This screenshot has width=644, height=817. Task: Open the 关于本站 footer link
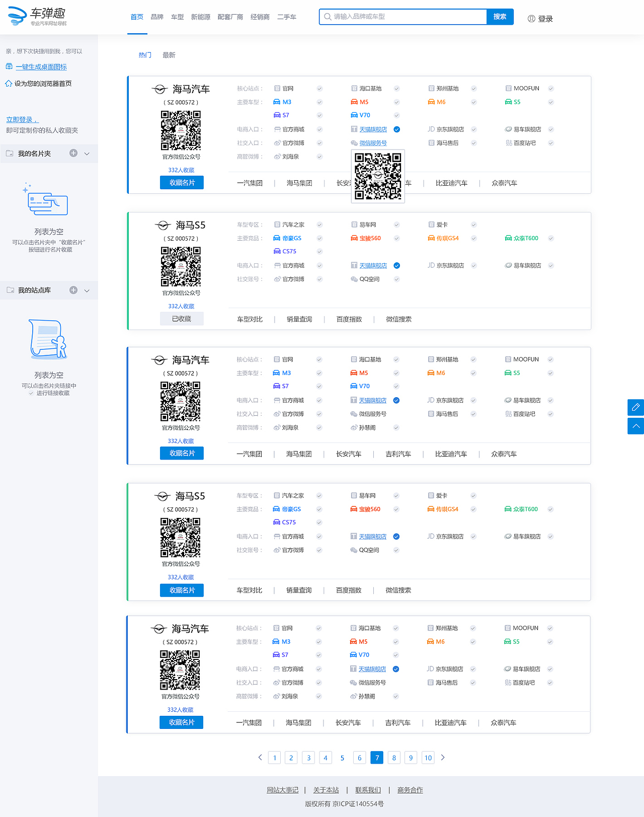[326, 790]
